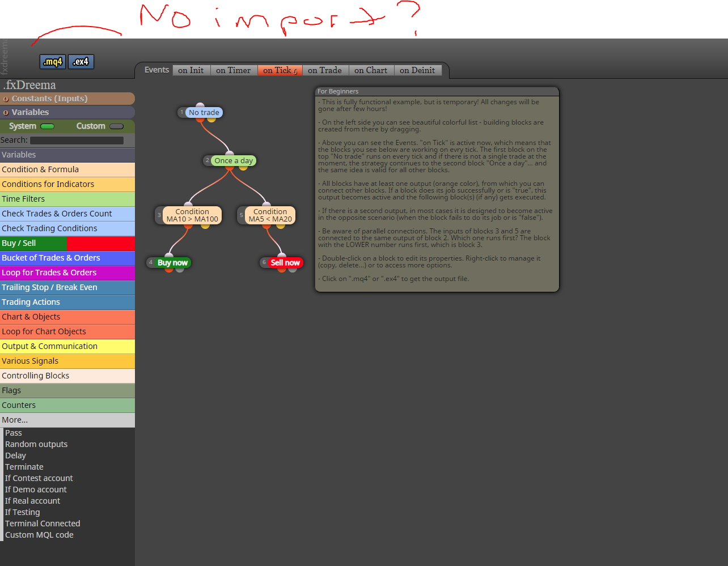This screenshot has height=566, width=728.
Task: Switch to the on Timer event tab
Action: click(234, 70)
